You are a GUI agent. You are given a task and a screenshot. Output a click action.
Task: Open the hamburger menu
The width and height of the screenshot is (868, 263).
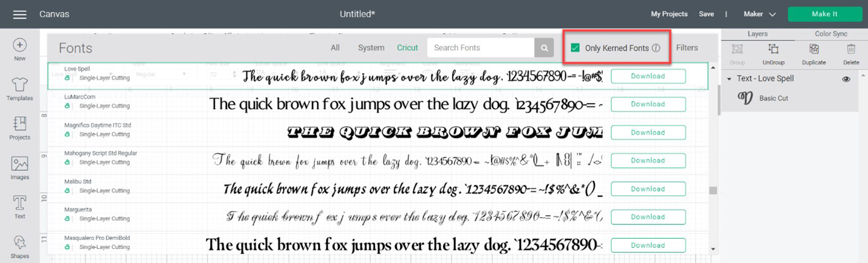[19, 14]
